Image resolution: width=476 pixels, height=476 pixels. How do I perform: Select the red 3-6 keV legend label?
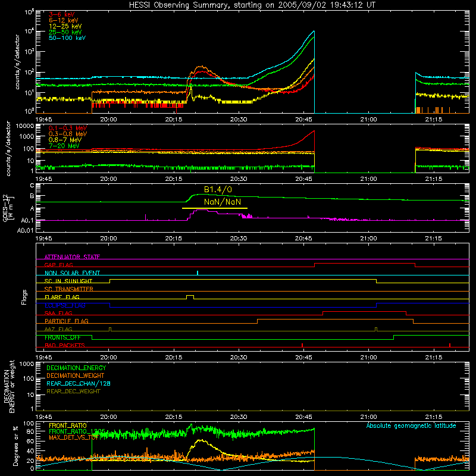(61, 14)
